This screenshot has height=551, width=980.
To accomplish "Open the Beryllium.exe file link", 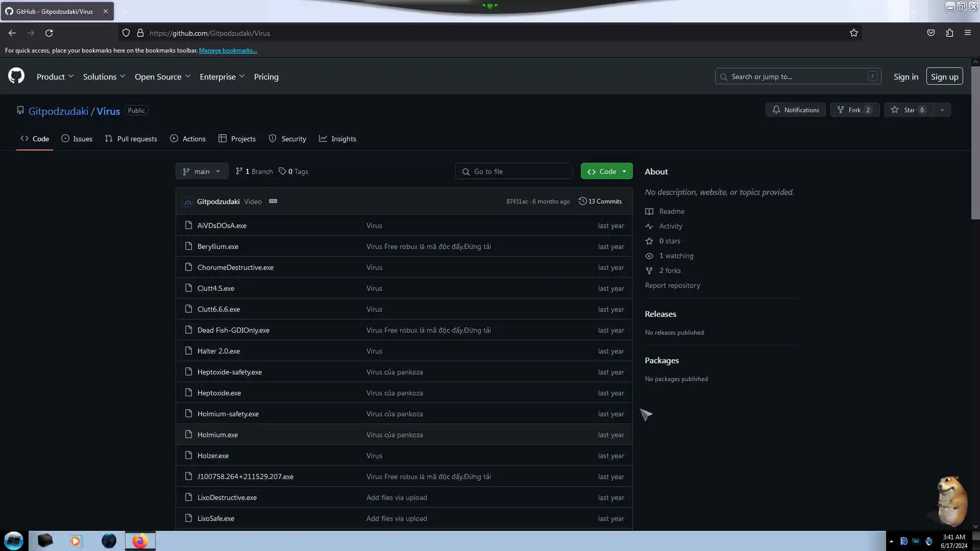I will tap(217, 246).
